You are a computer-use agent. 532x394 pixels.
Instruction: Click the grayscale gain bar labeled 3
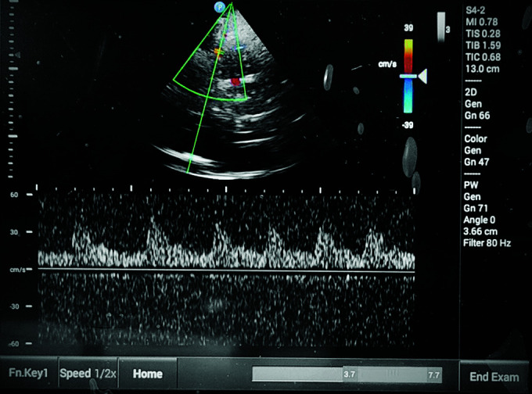[441, 27]
